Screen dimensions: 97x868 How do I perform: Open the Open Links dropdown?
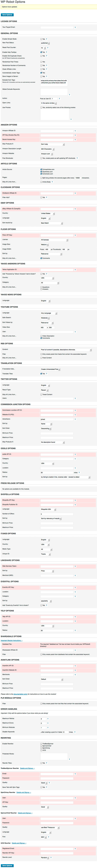(x=48, y=103)
